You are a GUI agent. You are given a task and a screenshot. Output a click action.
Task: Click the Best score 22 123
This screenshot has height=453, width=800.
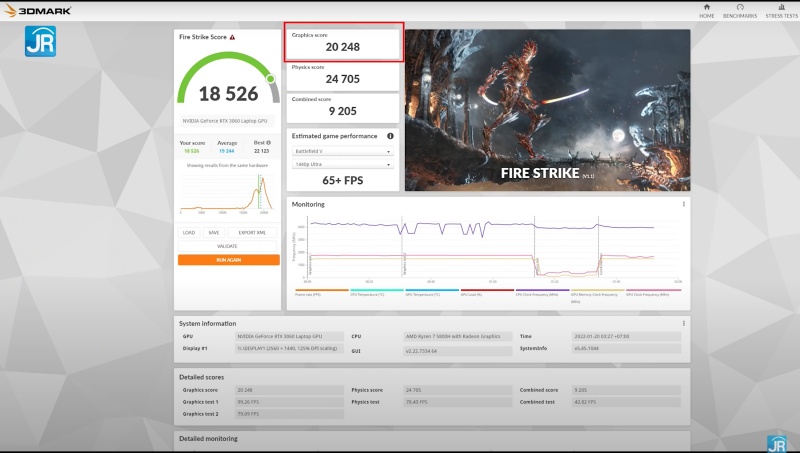[261, 151]
